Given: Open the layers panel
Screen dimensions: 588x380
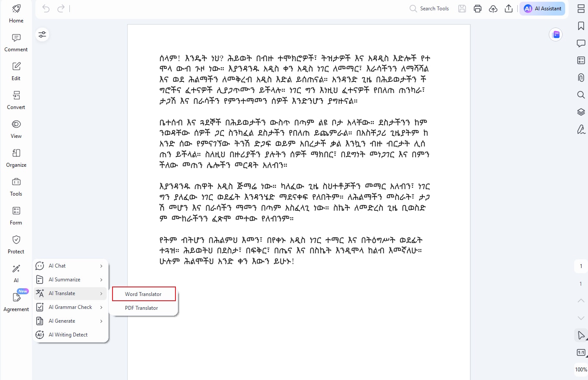Looking at the screenshot, I should (x=581, y=112).
